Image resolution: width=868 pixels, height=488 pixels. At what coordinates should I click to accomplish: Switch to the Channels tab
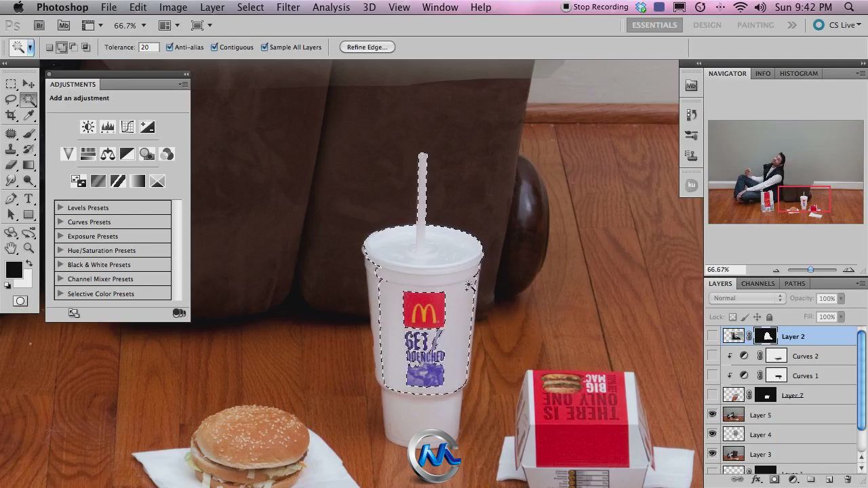(757, 283)
